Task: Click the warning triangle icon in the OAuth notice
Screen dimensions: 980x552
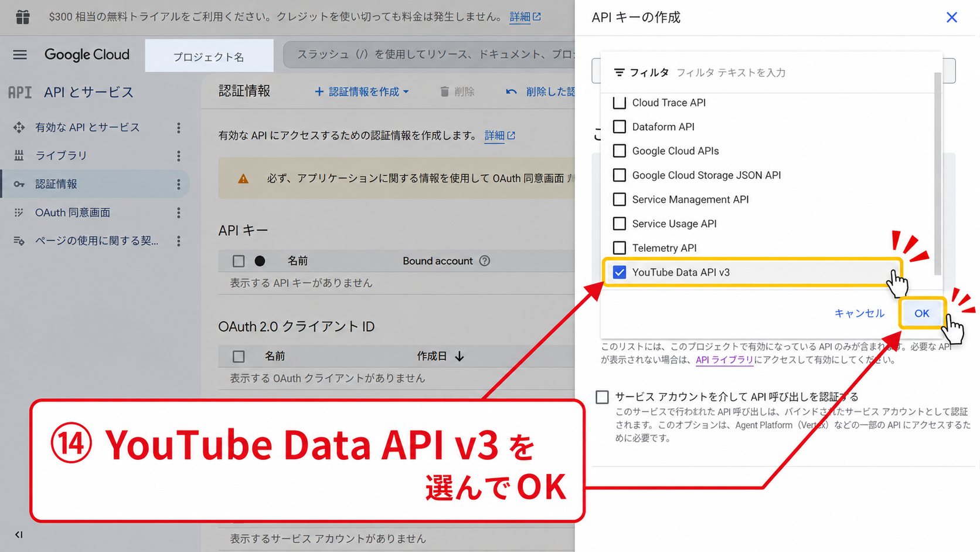Action: [x=243, y=178]
